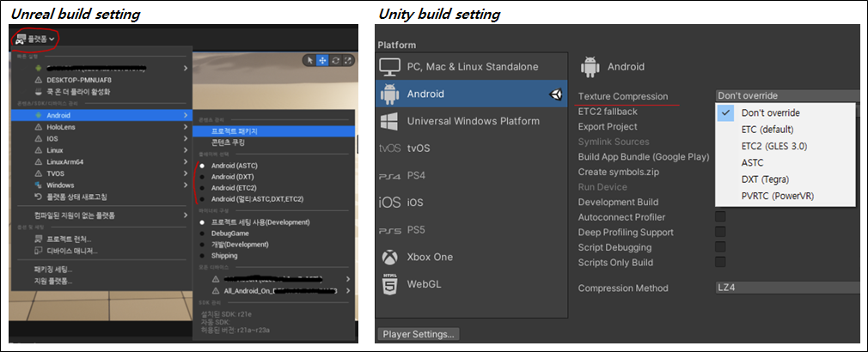Select the iOS platform icon in Unity

[389, 203]
